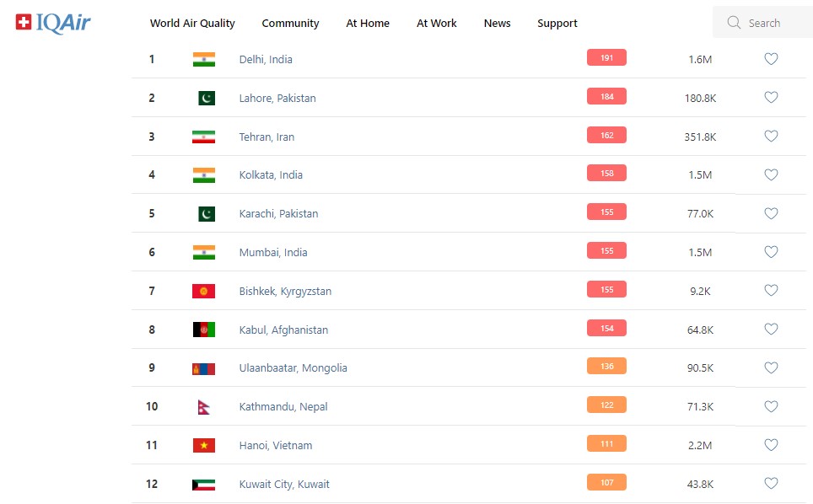Click the search magnifier icon
The width and height of the screenshot is (813, 504).
734,23
